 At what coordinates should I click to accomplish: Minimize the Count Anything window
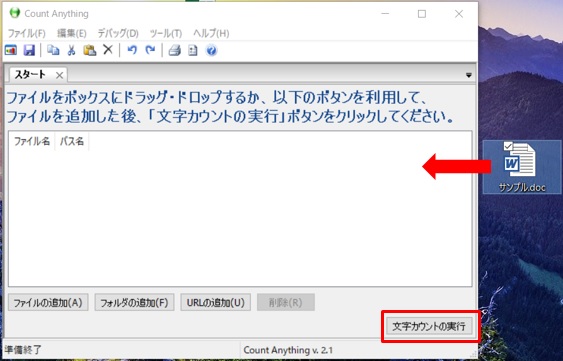[x=385, y=14]
